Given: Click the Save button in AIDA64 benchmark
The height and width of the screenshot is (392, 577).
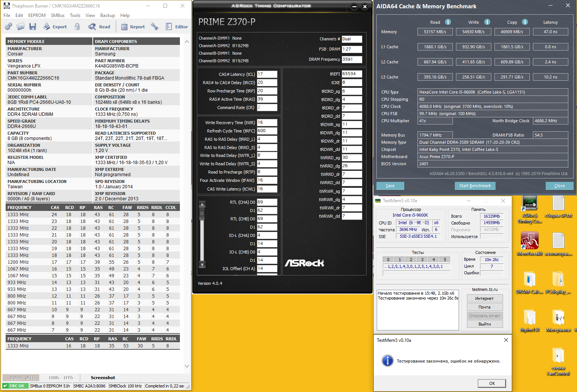Looking at the screenshot, I should point(390,186).
